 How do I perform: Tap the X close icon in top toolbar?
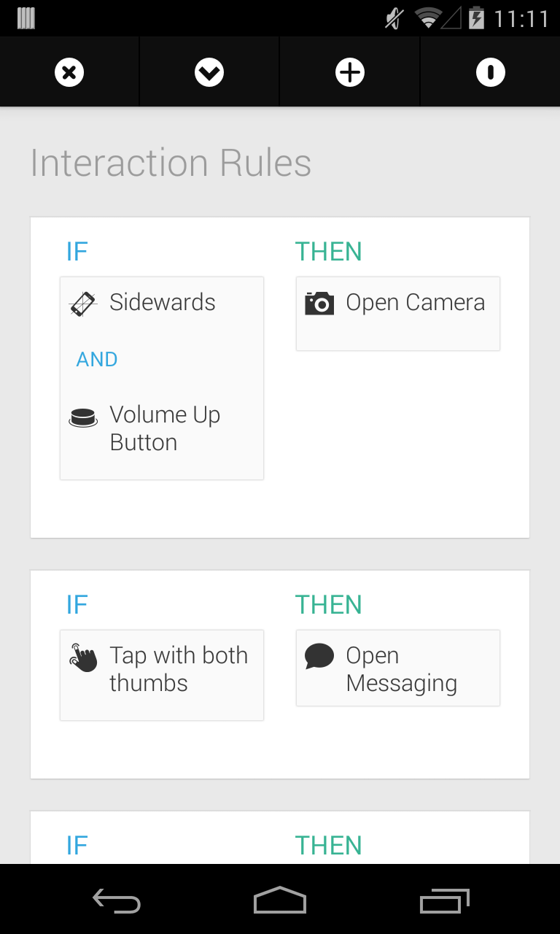coord(69,72)
